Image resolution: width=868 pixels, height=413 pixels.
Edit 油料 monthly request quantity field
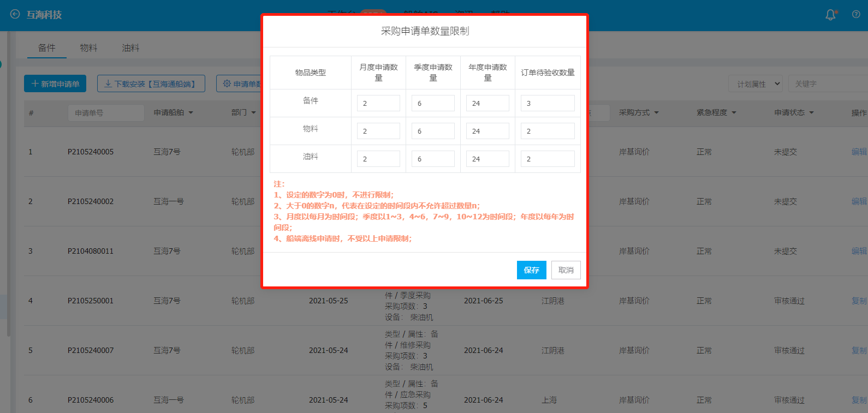pos(378,159)
